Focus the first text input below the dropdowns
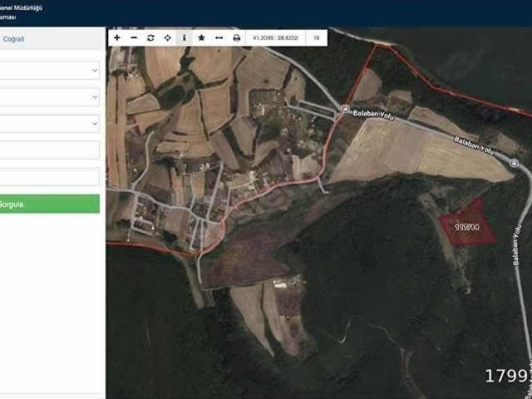The height and width of the screenshot is (399, 532). (49, 150)
